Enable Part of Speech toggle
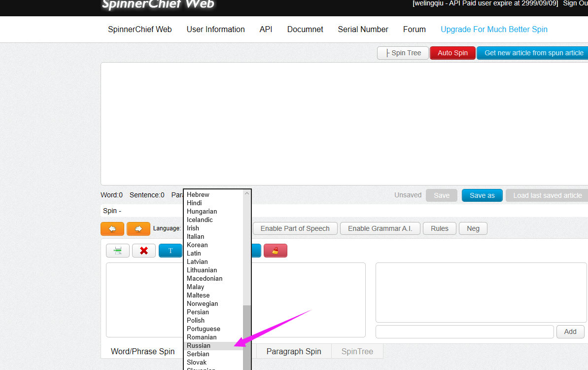 [x=295, y=228]
